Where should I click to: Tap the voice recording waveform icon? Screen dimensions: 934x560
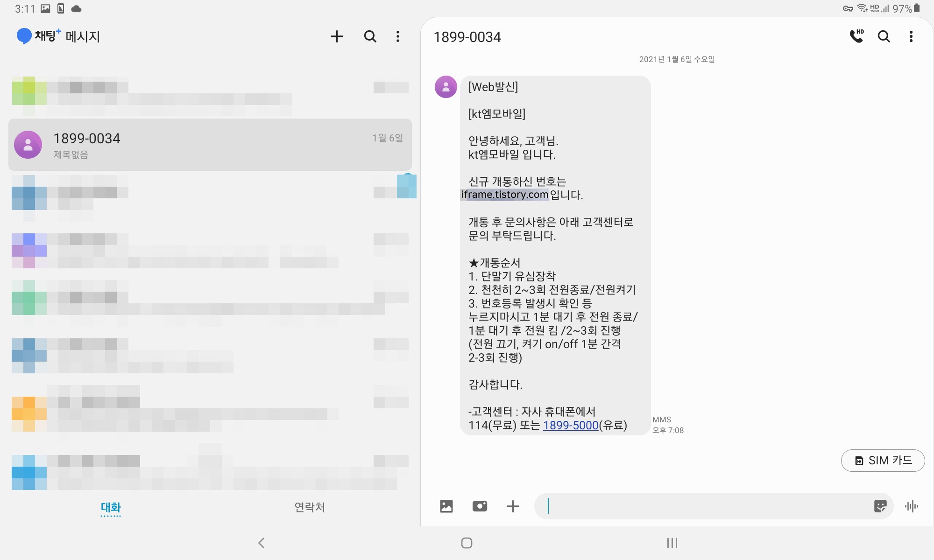click(x=911, y=506)
